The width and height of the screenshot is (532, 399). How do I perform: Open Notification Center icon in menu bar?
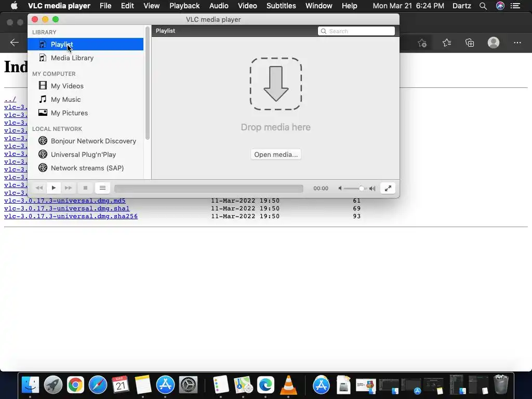click(x=515, y=6)
